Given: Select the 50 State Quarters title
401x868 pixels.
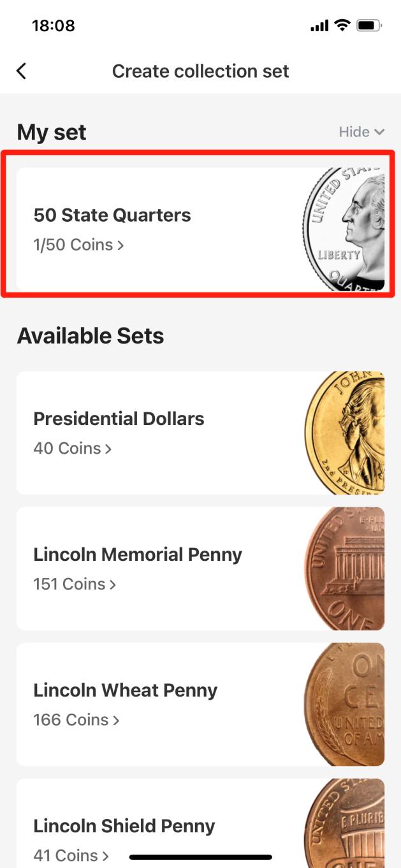Looking at the screenshot, I should click(112, 215).
